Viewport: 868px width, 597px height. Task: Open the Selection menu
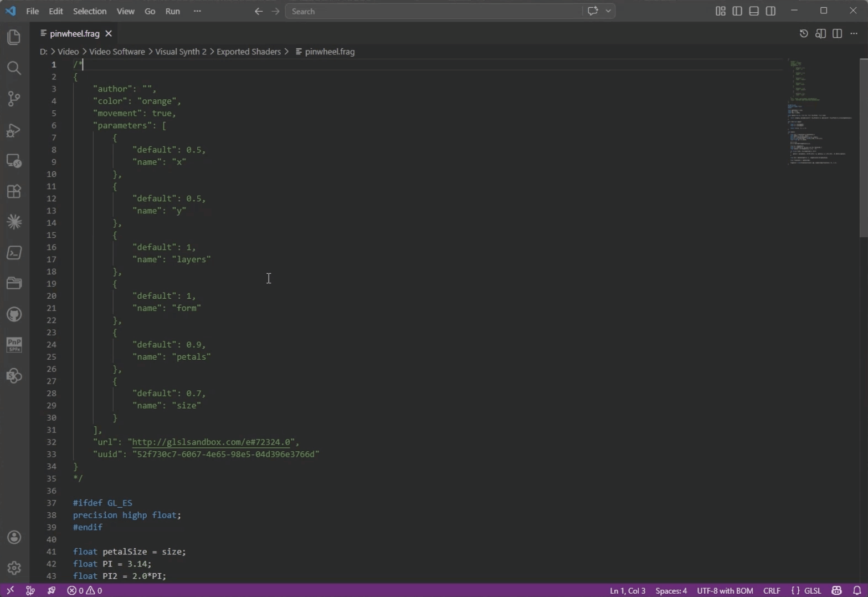(90, 11)
